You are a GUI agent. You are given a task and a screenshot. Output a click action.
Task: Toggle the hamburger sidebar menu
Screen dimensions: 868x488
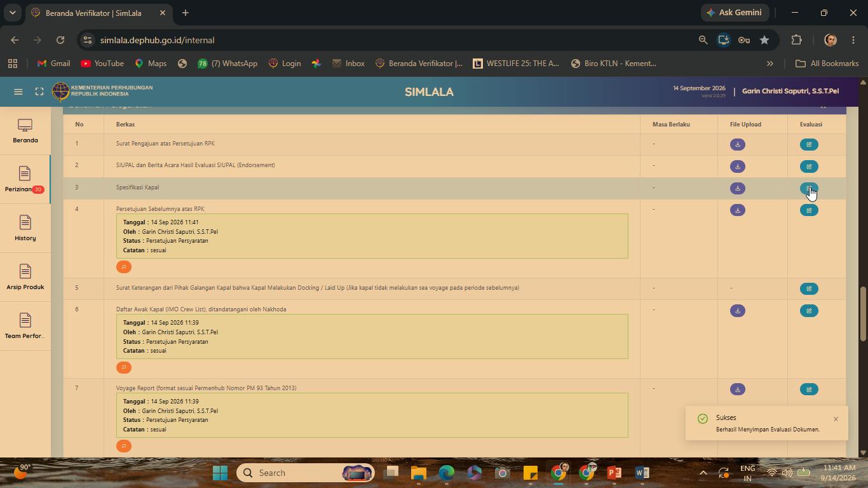pos(18,92)
